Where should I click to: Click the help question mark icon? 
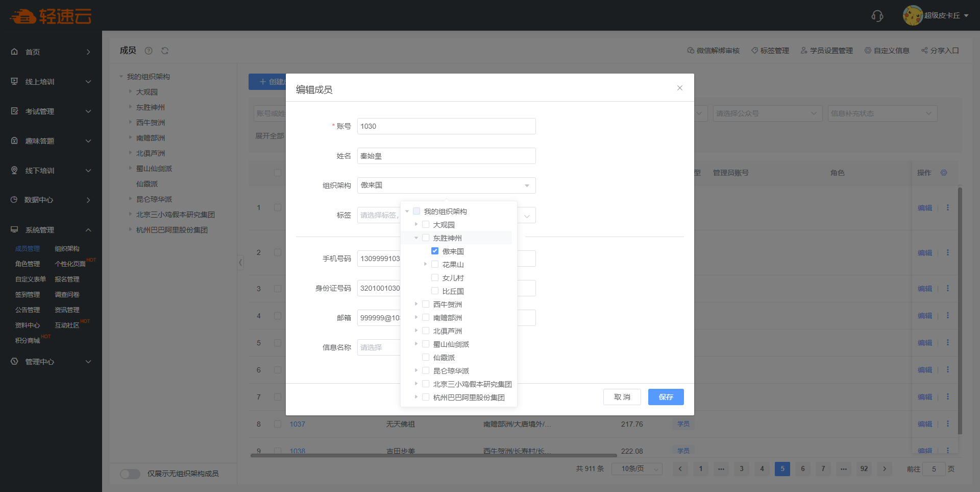pos(149,51)
